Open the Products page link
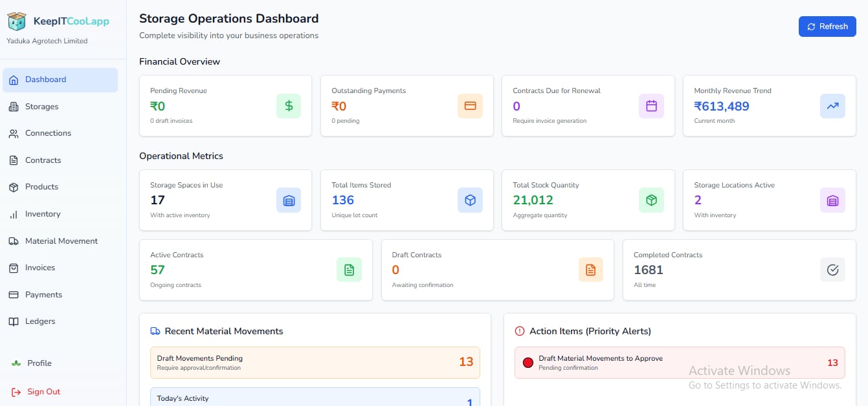The width and height of the screenshot is (868, 406). [x=60, y=187]
